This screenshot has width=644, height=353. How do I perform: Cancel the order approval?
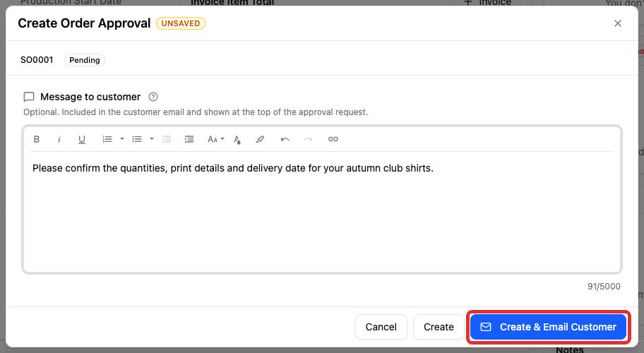coord(381,327)
